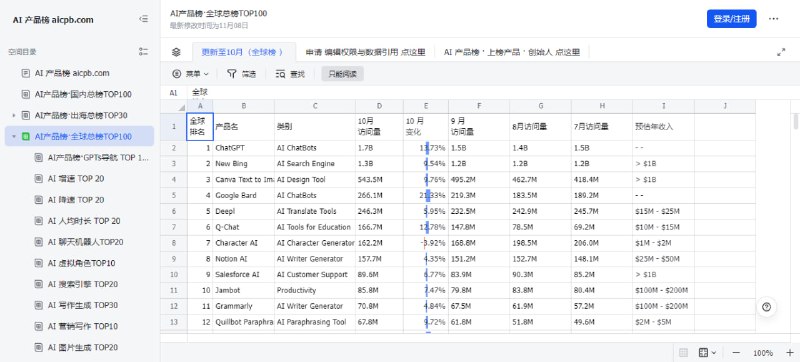Click the New Bing cell
The image size is (800, 362).
(243, 164)
